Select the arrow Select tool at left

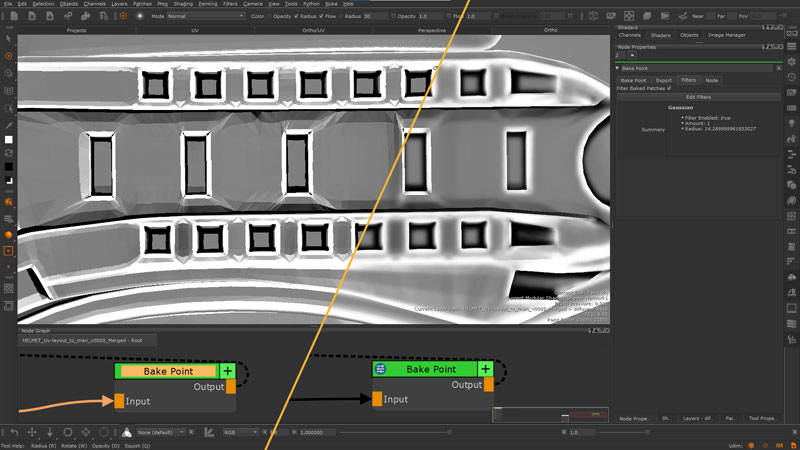(9, 39)
